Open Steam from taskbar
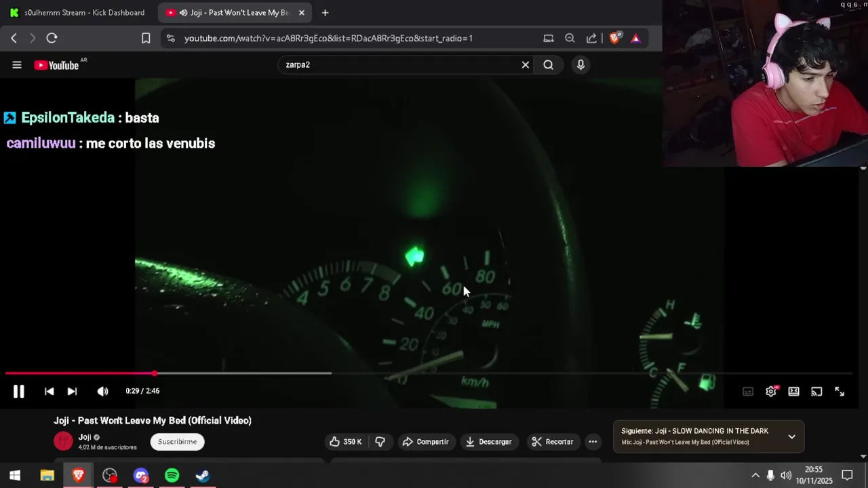 tap(203, 476)
